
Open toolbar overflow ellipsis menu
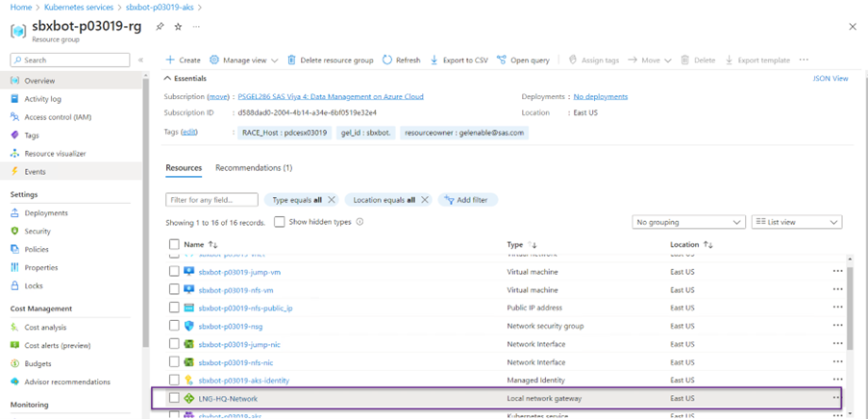point(804,60)
